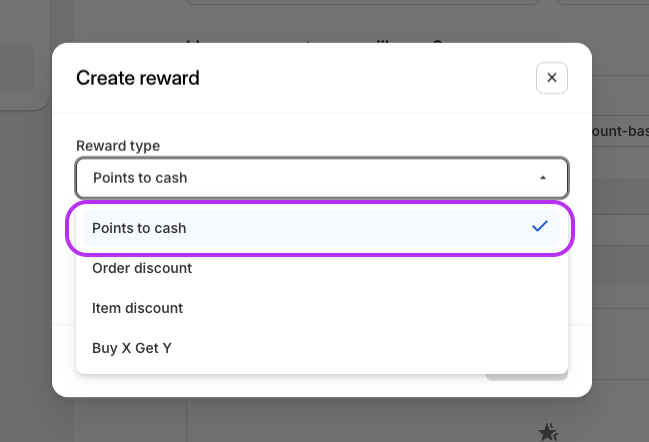This screenshot has width=649, height=442.
Task: Click the Reward type field label
Action: [118, 146]
